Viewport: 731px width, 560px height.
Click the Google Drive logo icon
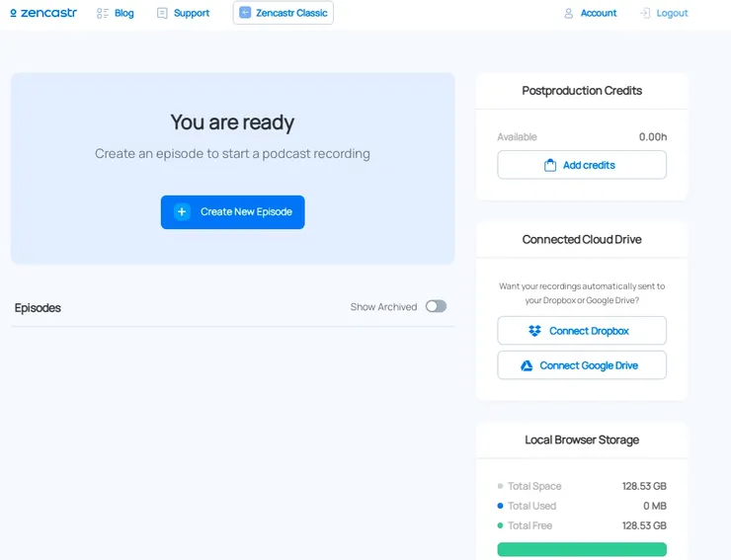[x=527, y=365]
